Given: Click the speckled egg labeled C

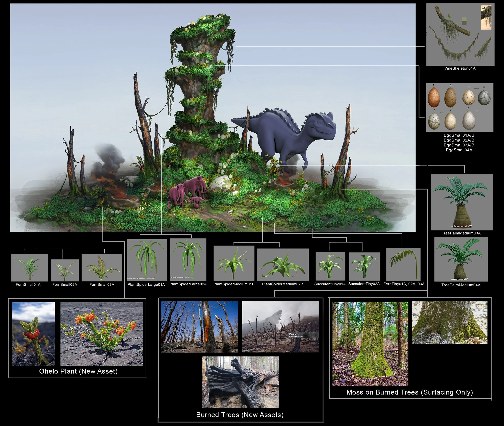Looking at the screenshot, I should coord(469,98).
